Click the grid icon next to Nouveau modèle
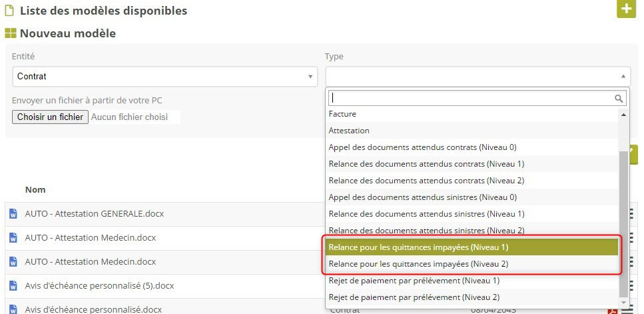644x314 pixels. pos(10,33)
